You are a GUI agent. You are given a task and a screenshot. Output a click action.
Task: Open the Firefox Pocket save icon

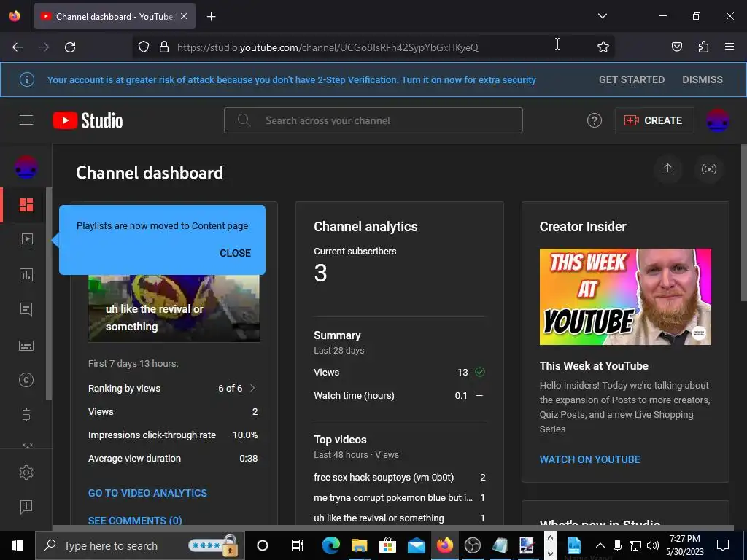677,47
